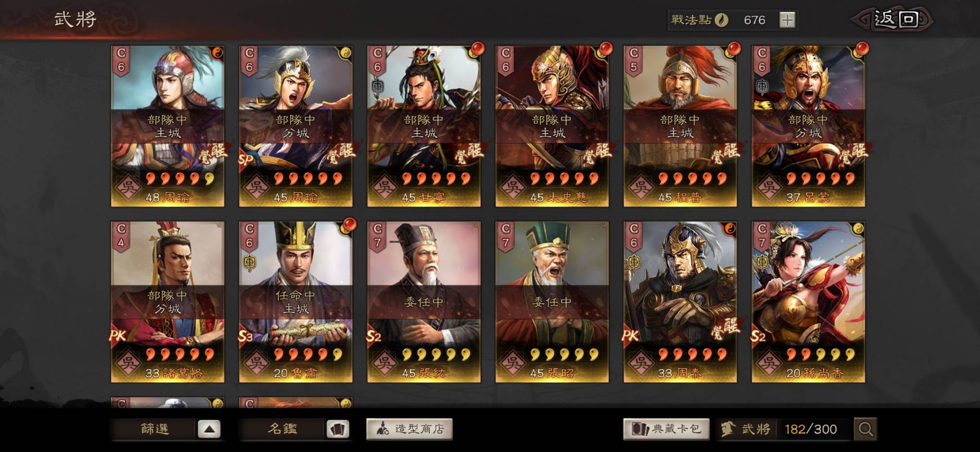
Task: Open the 魯肅 S3 general card
Action: pos(296,302)
